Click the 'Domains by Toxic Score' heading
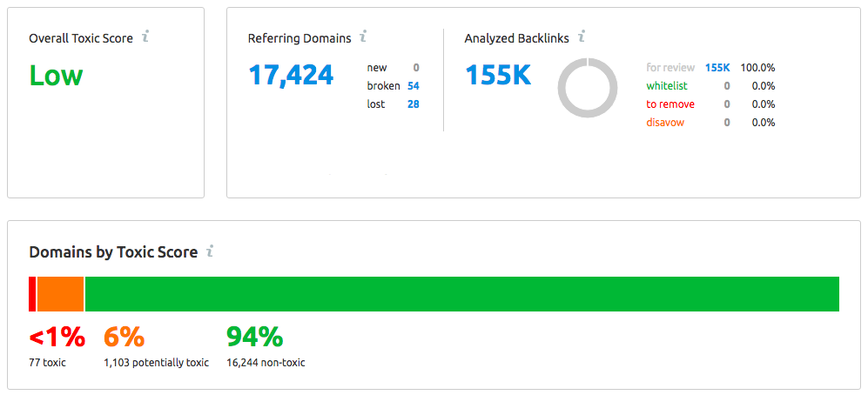 [x=113, y=252]
